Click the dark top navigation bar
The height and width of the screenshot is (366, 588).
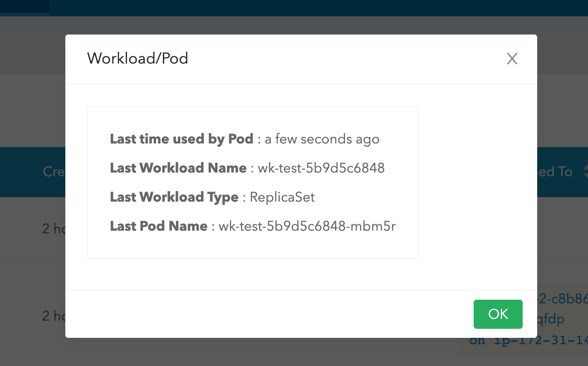click(294, 8)
